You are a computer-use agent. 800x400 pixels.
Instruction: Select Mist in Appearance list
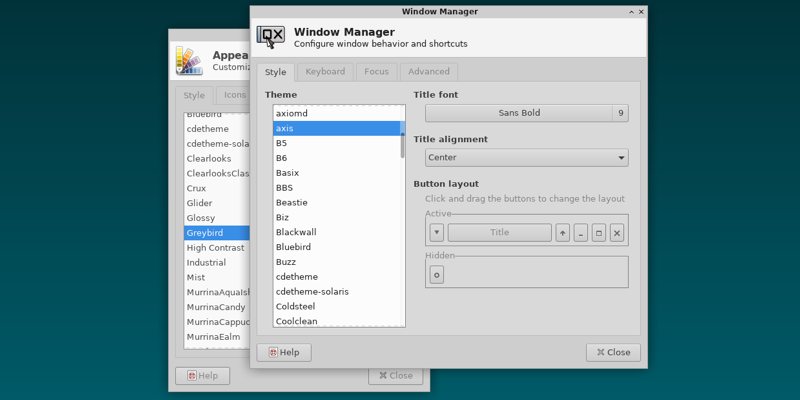point(217,278)
